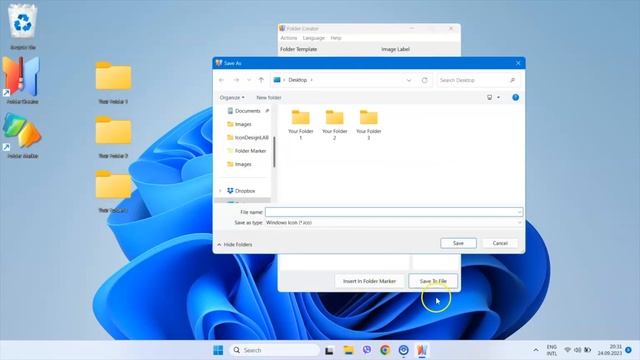
Task: Select the Folder Creator desktop shortcut
Action: pos(21,81)
